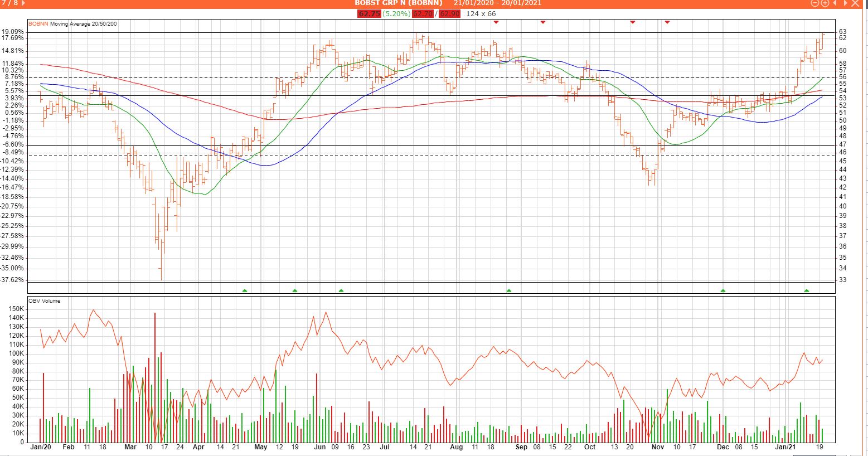Click the last price 62.75 box

(368, 13)
